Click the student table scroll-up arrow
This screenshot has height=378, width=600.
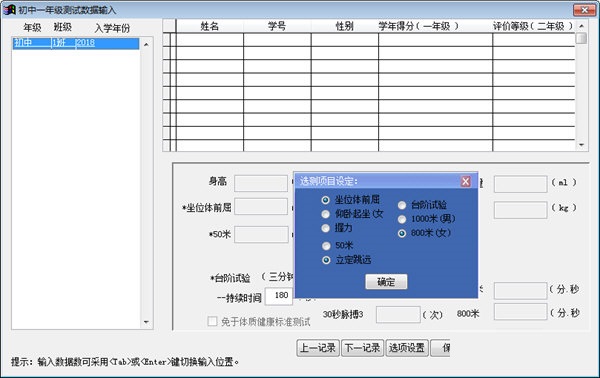[582, 26]
